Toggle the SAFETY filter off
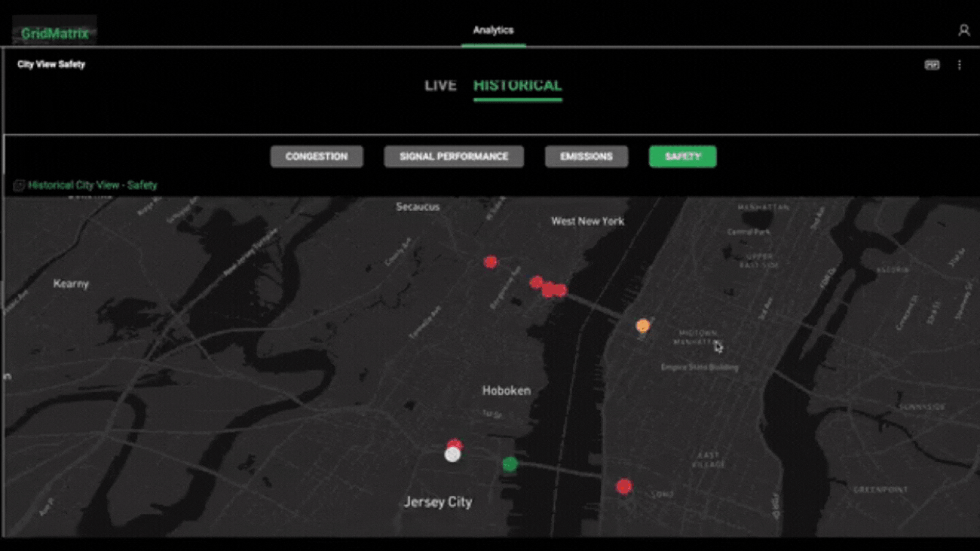The height and width of the screenshot is (551, 980). point(682,157)
